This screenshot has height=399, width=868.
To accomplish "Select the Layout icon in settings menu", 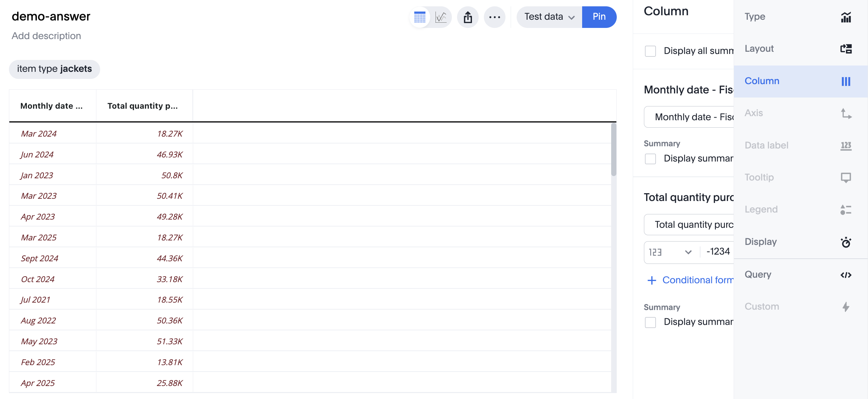I will [x=846, y=48].
